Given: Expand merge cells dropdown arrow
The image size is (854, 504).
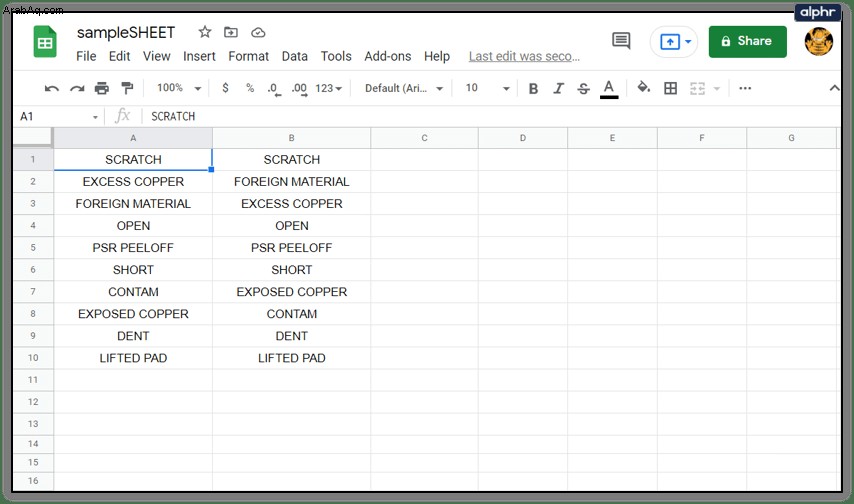Looking at the screenshot, I should (x=717, y=88).
